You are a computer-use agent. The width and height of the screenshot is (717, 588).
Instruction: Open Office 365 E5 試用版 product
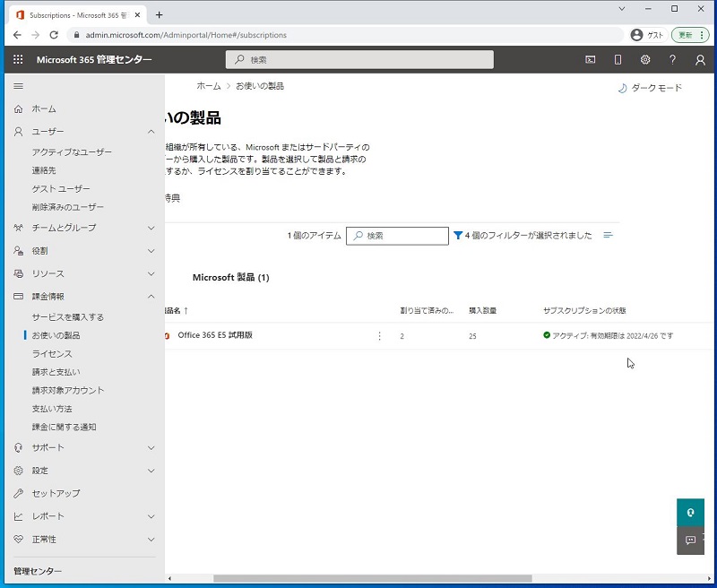pyautogui.click(x=215, y=334)
